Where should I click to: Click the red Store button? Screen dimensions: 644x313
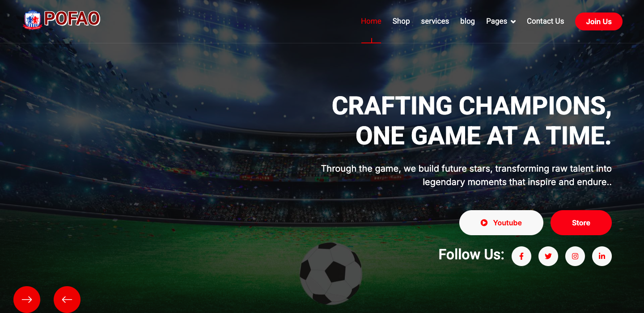[x=581, y=223]
